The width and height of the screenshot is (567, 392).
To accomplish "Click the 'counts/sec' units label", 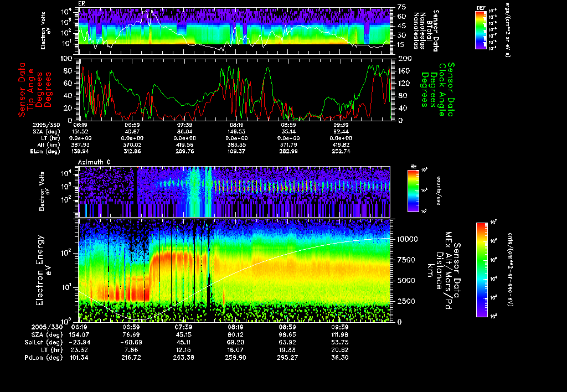I will [x=439, y=191].
